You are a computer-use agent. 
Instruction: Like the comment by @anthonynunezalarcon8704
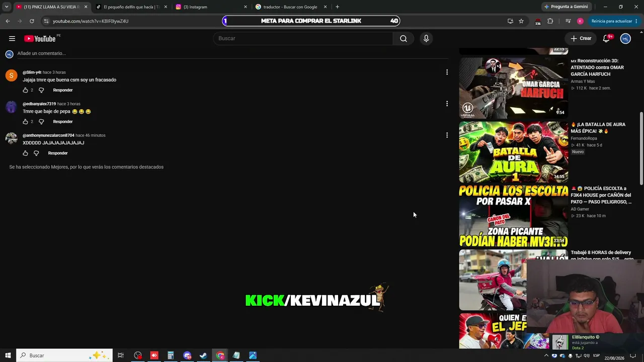pos(25,153)
